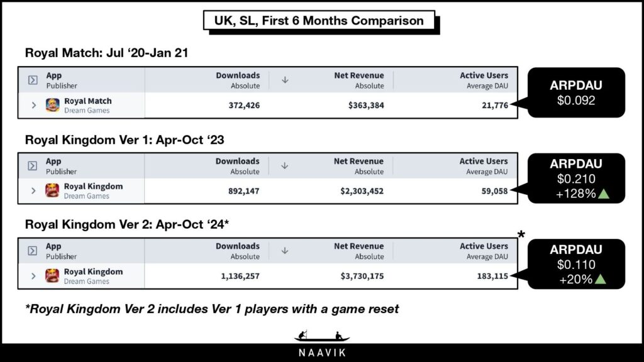644x362 pixels.
Task: Click sort arrow in Ver 2 table header
Action: (285, 251)
